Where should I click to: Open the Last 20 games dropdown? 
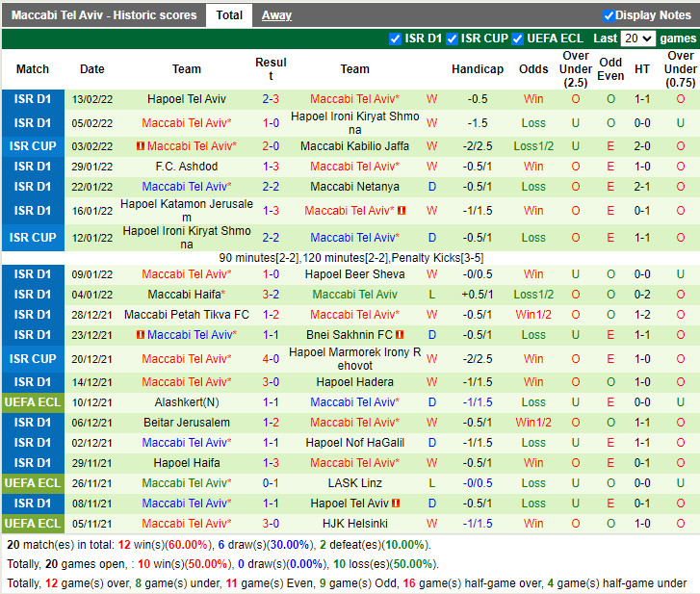(x=636, y=39)
